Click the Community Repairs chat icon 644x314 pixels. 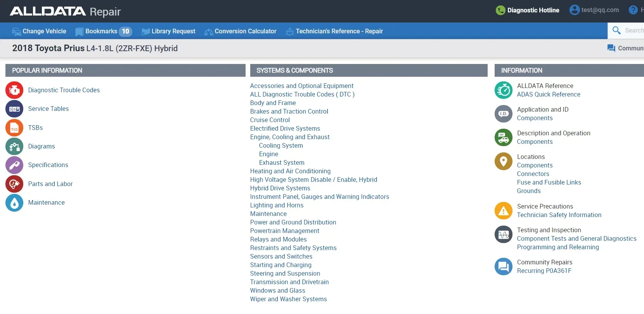pyautogui.click(x=504, y=267)
